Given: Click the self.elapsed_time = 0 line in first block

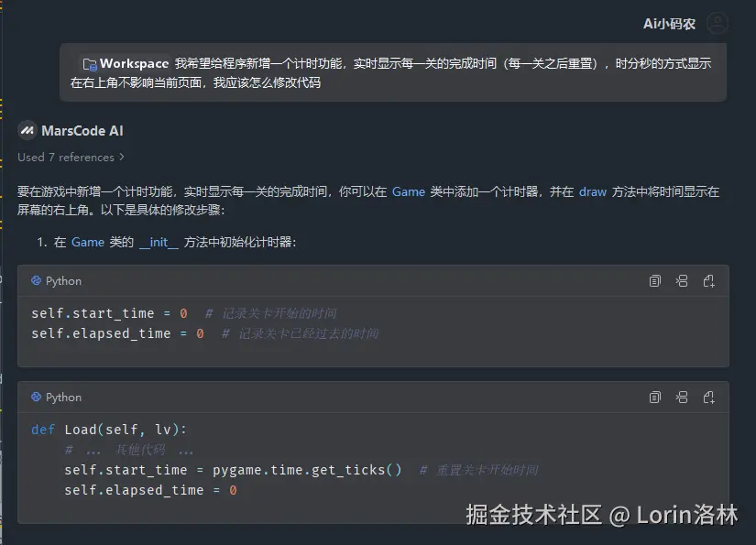Looking at the screenshot, I should point(205,333).
